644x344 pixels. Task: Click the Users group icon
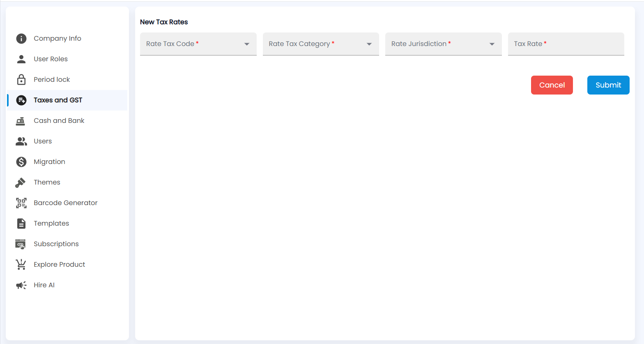[x=21, y=141]
